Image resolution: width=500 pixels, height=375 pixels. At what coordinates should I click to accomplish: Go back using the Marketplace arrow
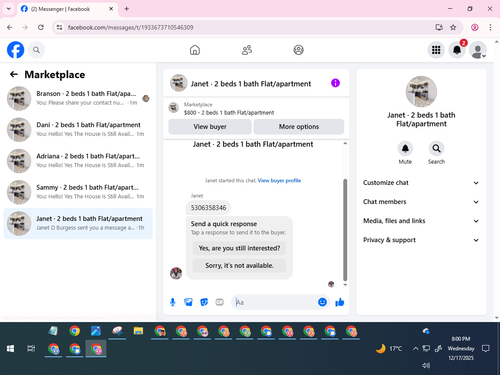(x=14, y=74)
